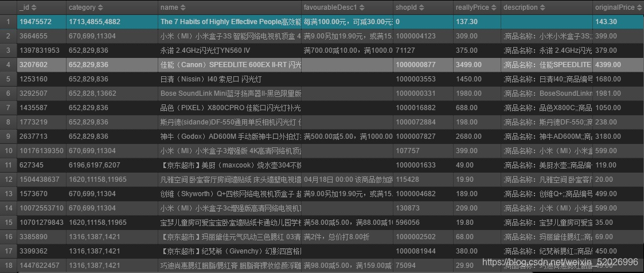Select _id cell 1504438637
Image resolution: width=644 pixels, height=273 pixels.
tap(41, 180)
